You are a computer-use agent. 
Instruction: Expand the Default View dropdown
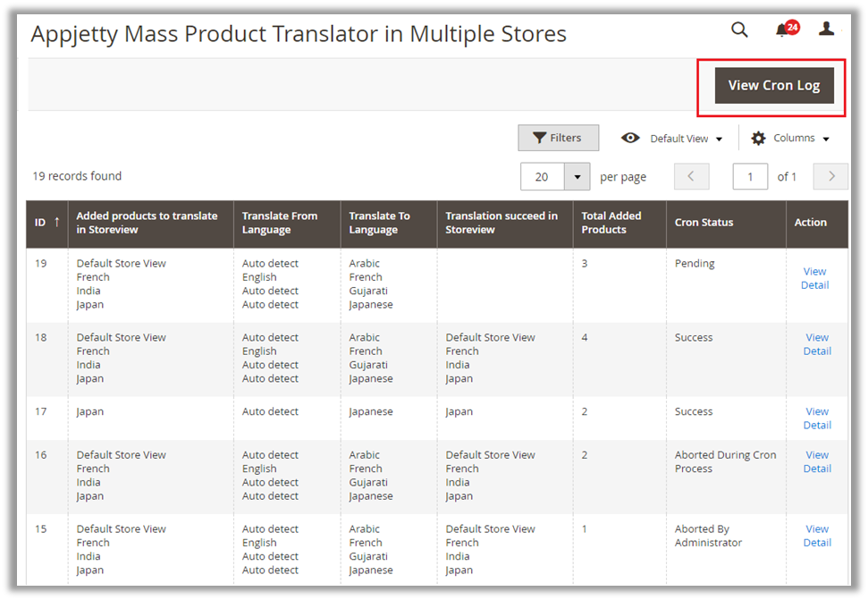pyautogui.click(x=672, y=139)
